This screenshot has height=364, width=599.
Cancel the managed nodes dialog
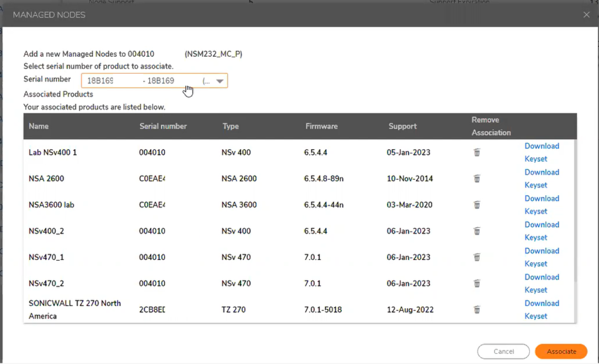(503, 351)
